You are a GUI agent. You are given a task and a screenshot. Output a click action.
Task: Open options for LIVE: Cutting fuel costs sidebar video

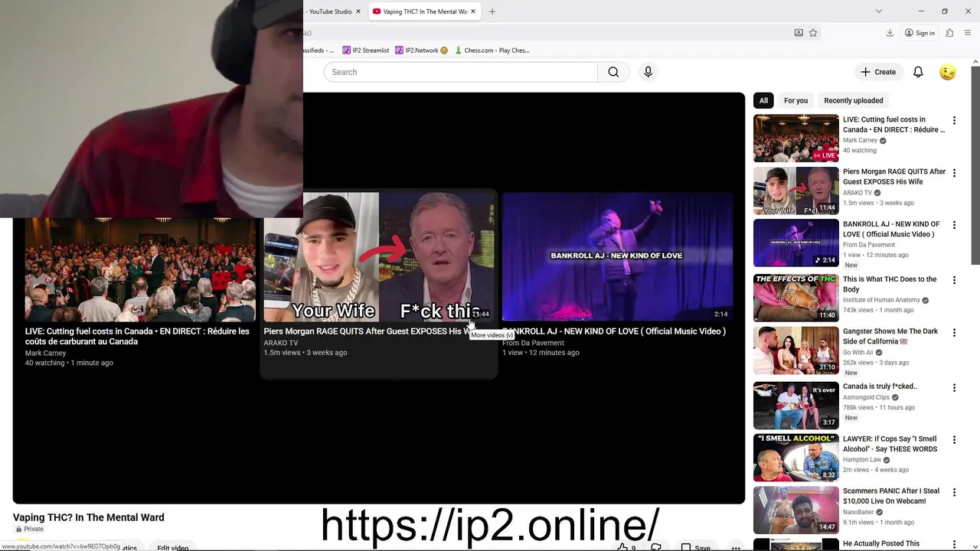(x=954, y=121)
